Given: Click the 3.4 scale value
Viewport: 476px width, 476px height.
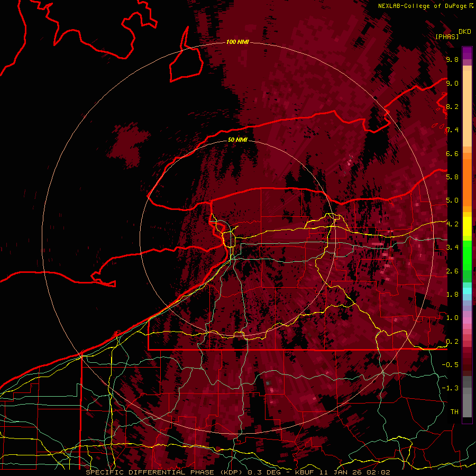Looking at the screenshot, I should (452, 248).
